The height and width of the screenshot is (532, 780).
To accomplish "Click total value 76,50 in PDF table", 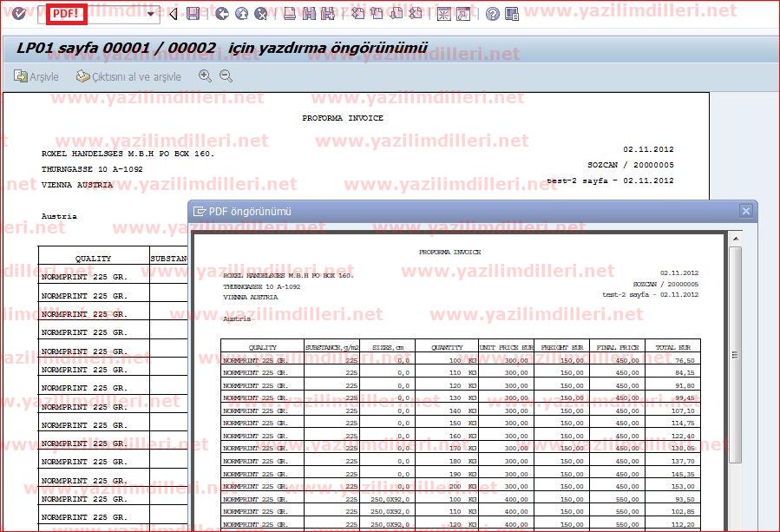I will (x=685, y=360).
